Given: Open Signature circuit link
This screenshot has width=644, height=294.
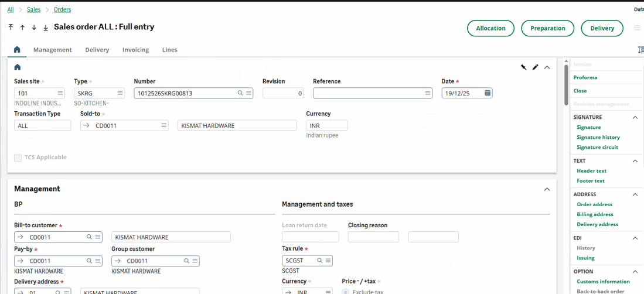Looking at the screenshot, I should 597,148.
